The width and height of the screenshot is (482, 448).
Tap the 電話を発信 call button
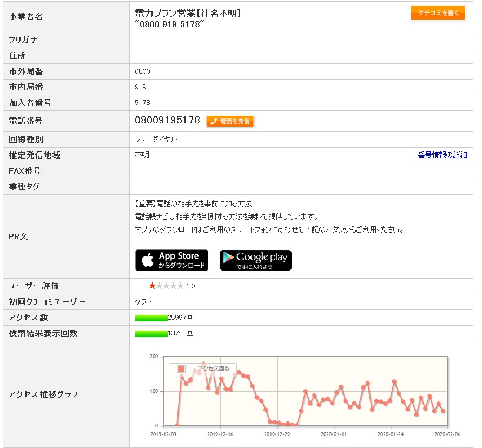(x=230, y=121)
